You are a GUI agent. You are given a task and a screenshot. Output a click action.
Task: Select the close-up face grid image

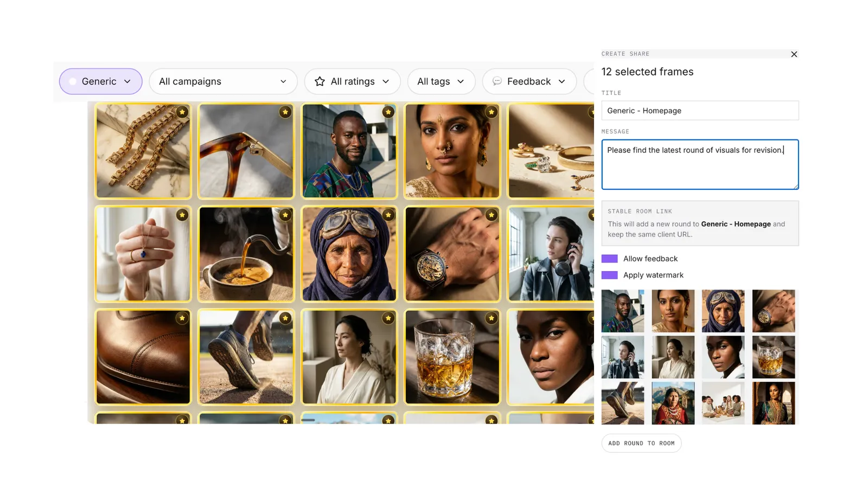coord(551,357)
